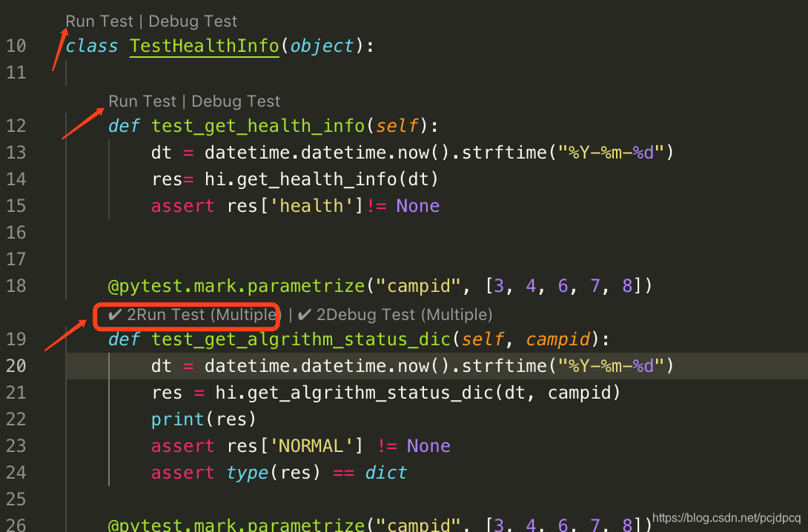Click the object base class on line 10
The height and width of the screenshot is (532, 808).
322,46
